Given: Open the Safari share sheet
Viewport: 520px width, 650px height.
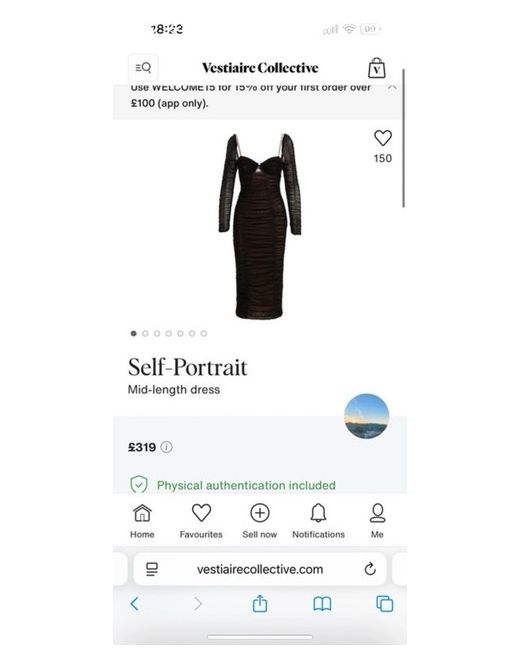Looking at the screenshot, I should coord(260,603).
